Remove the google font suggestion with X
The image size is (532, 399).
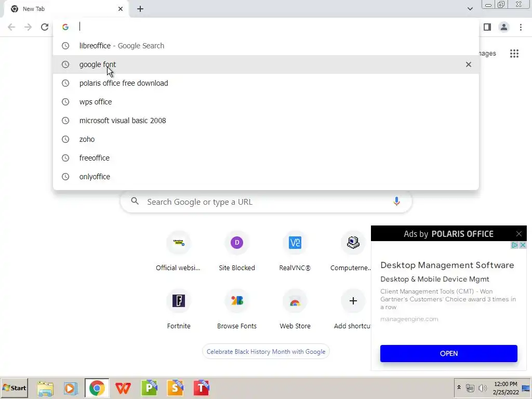469,64
